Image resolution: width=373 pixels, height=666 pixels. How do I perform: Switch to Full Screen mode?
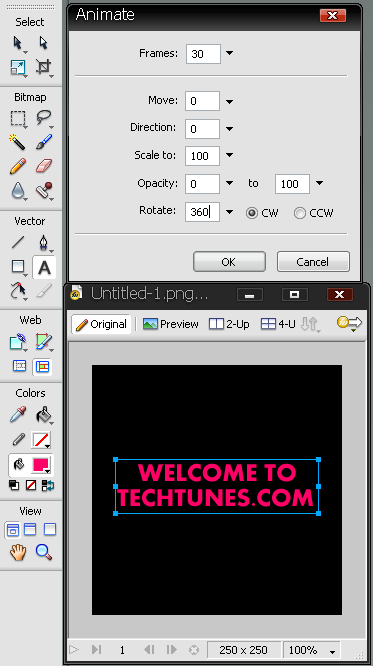[x=50, y=529]
